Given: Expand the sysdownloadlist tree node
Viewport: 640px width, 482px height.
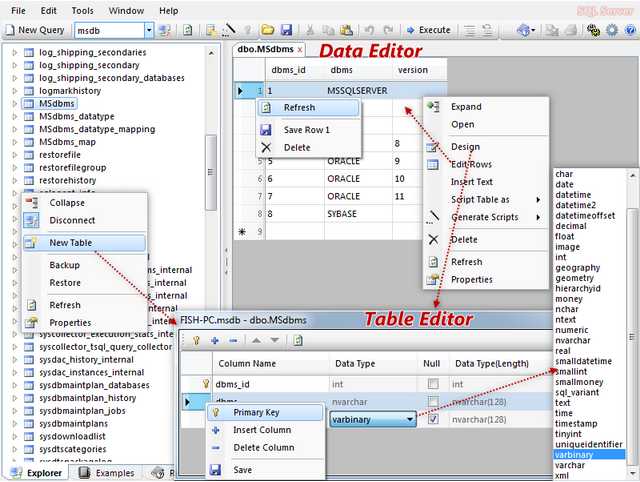Looking at the screenshot, I should tap(15, 436).
